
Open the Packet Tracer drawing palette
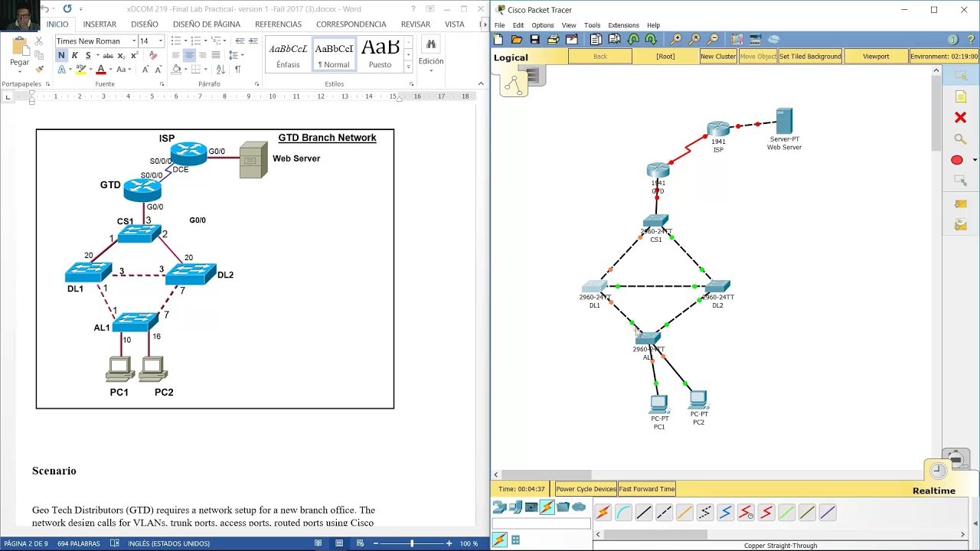[x=737, y=40]
